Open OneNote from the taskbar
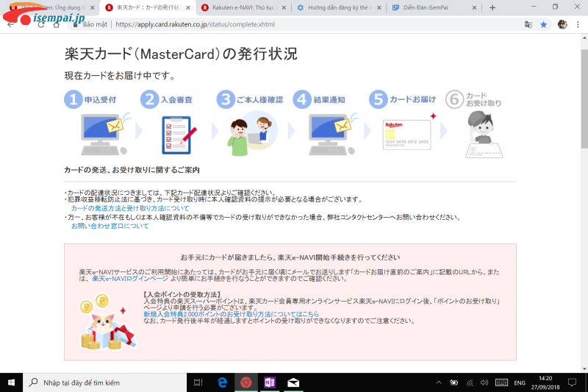588x392 pixels. tap(270, 382)
